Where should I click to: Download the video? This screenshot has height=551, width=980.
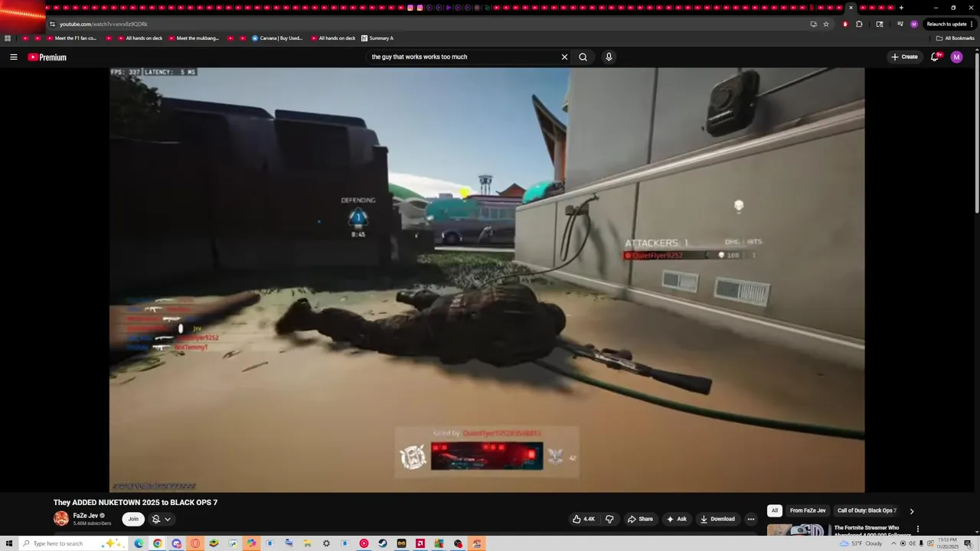(x=717, y=519)
